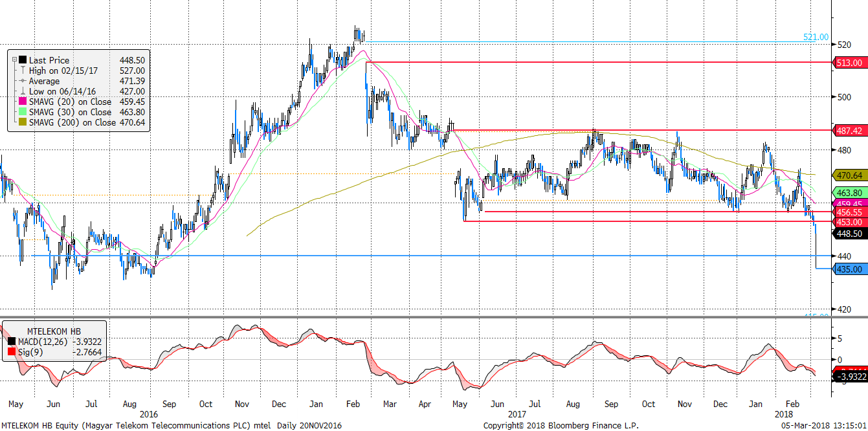Select the "Last Price" legend label

click(49, 60)
